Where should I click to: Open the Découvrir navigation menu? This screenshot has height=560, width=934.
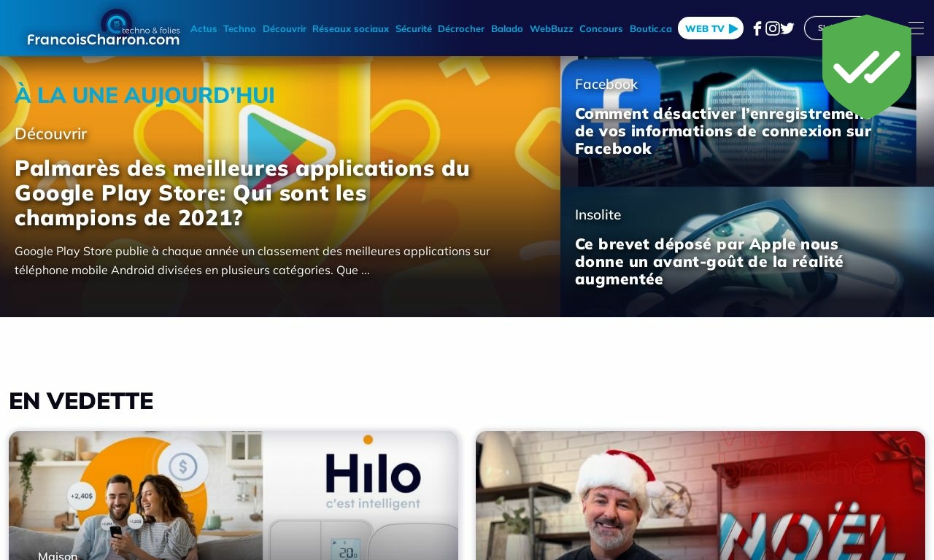pos(285,28)
